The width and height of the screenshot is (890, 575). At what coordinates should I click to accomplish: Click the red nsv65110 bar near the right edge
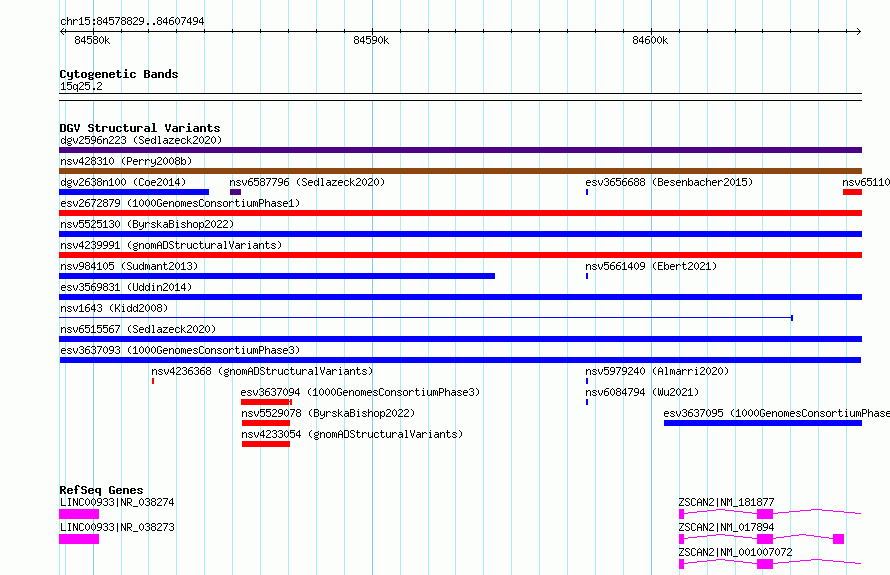[x=853, y=192]
